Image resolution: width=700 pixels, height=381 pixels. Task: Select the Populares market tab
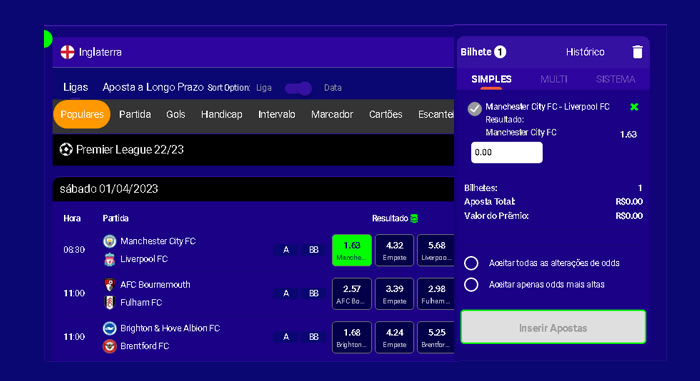(82, 114)
